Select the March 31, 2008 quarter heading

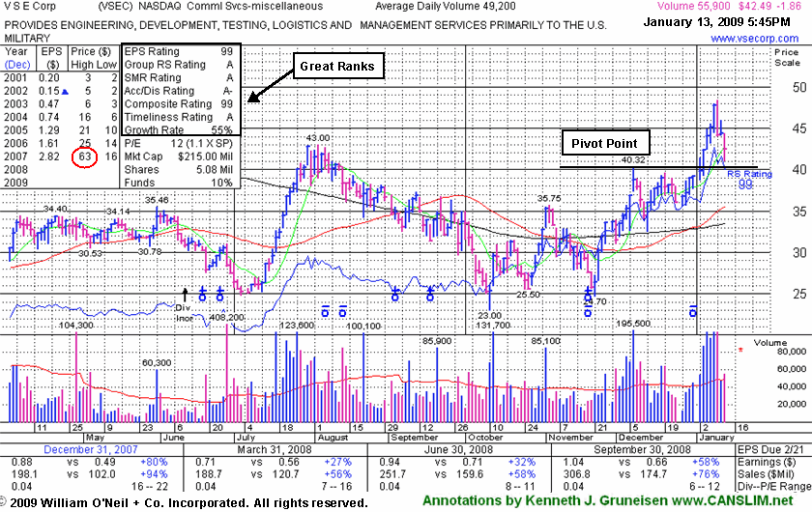pyautogui.click(x=275, y=449)
